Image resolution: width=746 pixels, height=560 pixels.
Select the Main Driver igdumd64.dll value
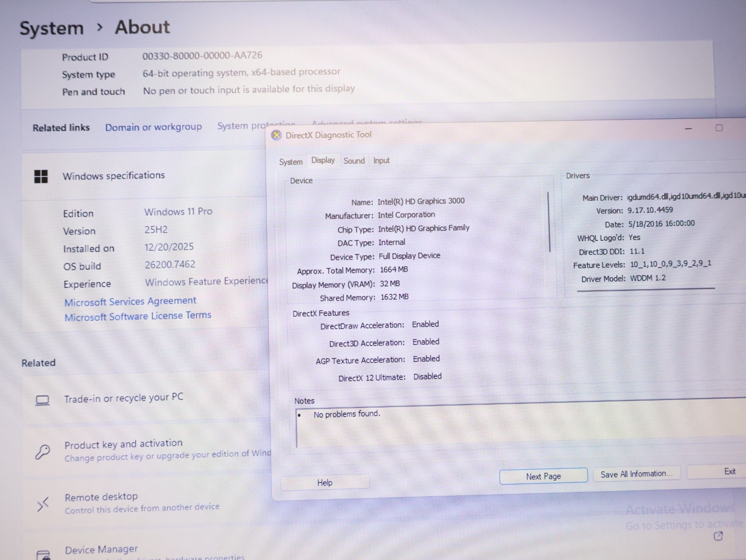[686, 196]
